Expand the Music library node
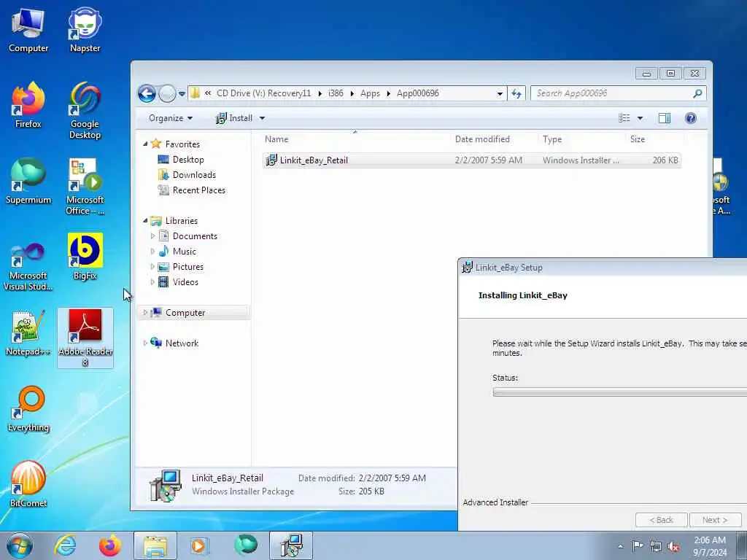 click(152, 252)
